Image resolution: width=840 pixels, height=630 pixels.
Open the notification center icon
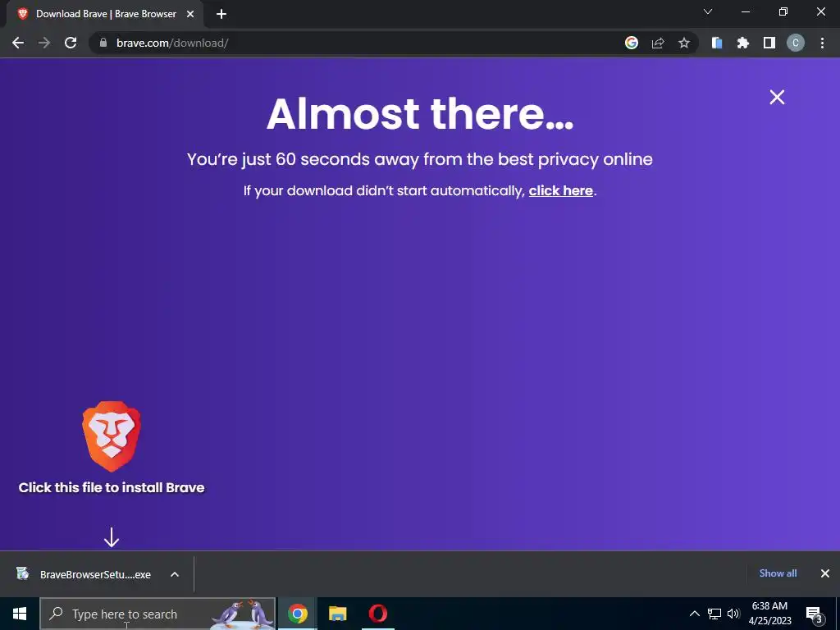tap(814, 614)
